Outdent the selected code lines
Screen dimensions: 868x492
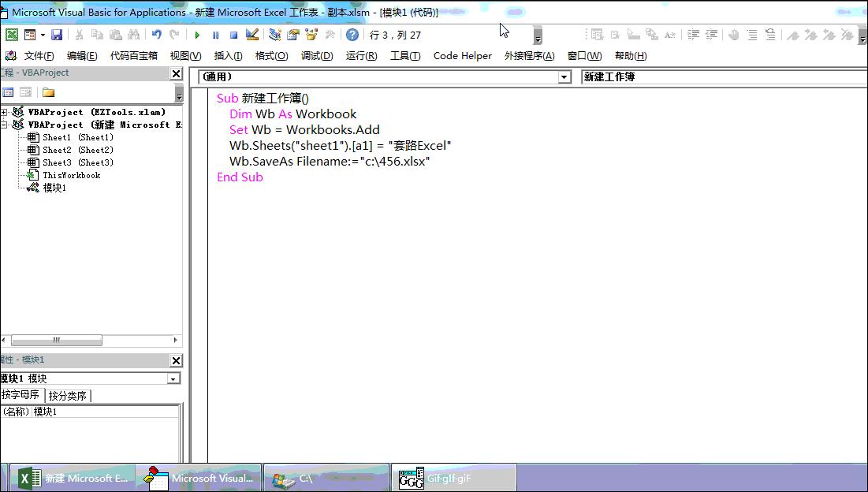point(711,35)
